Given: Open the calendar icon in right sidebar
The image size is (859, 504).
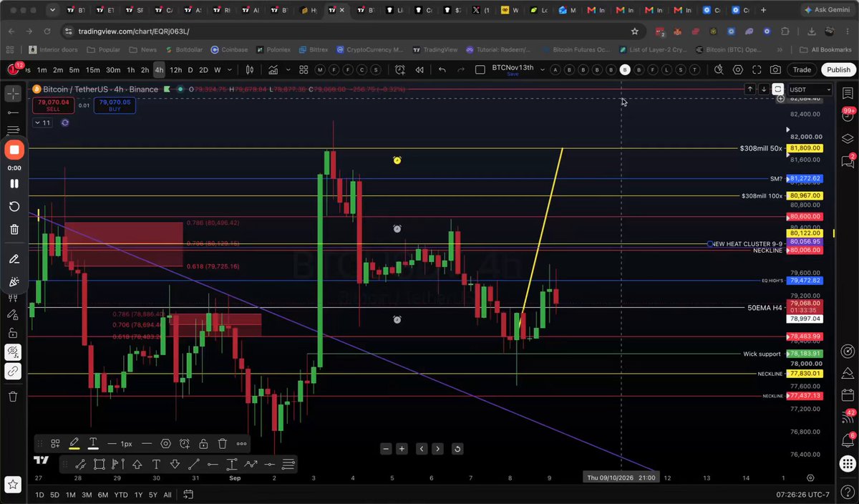Looking at the screenshot, I should pyautogui.click(x=848, y=394).
